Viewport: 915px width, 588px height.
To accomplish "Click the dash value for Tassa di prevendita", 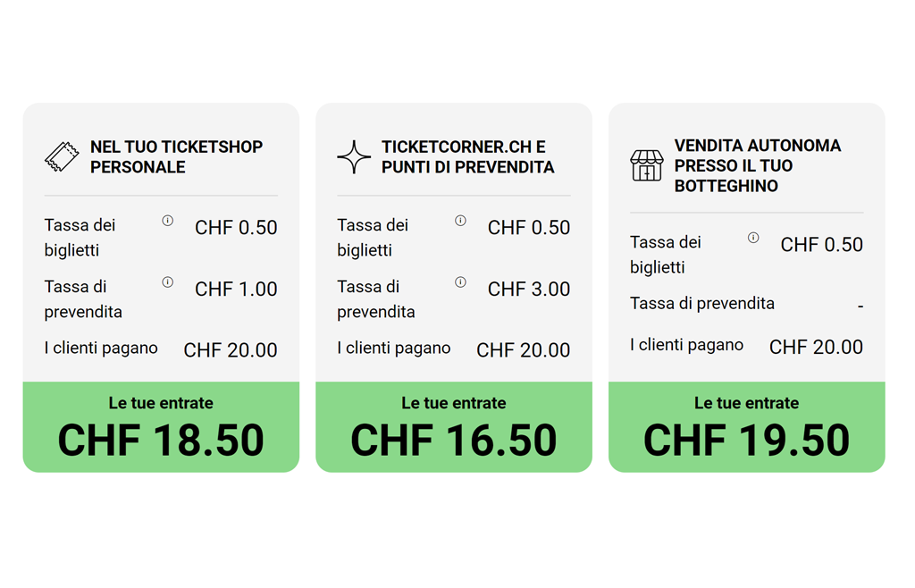I will 860,307.
